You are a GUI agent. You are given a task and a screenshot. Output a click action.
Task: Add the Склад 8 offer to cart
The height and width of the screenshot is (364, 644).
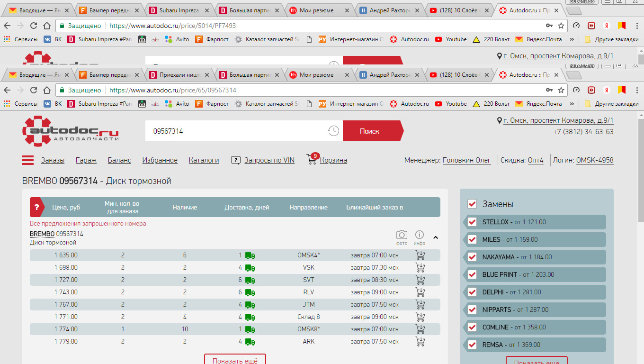[x=420, y=317]
